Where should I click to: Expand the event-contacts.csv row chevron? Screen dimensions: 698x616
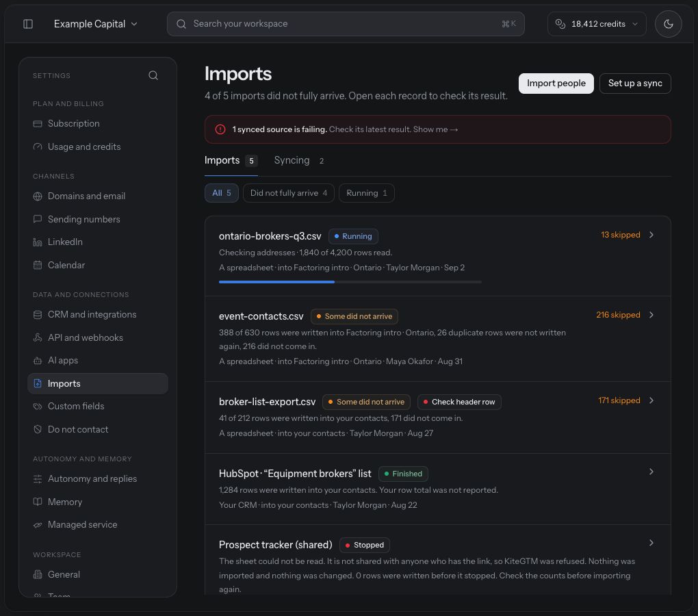[651, 315]
